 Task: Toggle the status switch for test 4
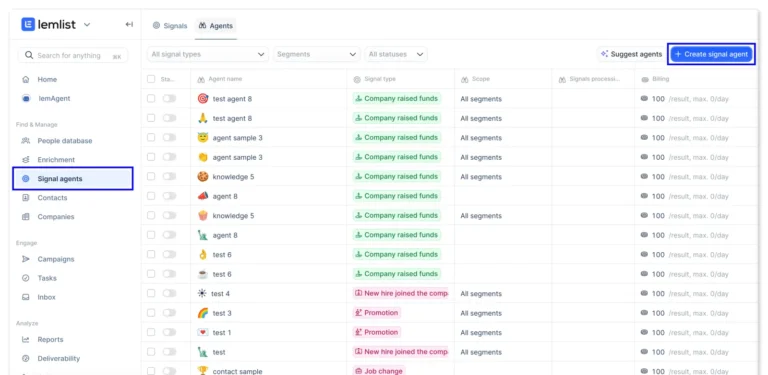click(x=169, y=293)
